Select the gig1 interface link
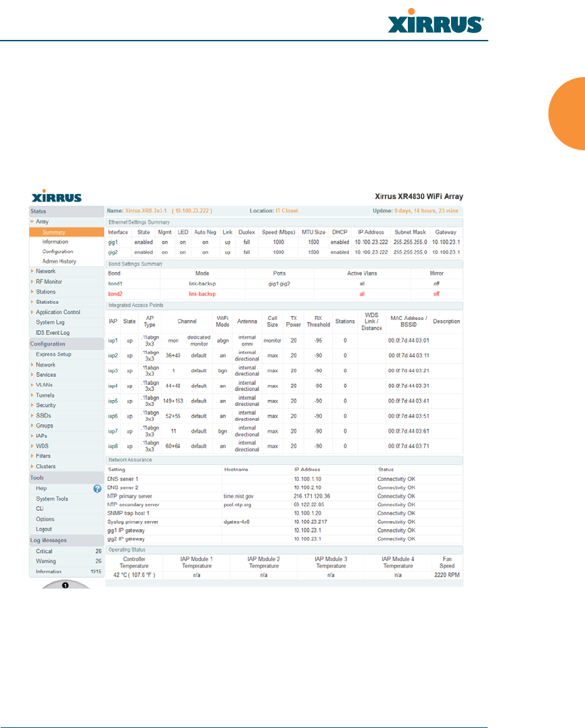This screenshot has width=585, height=728. click(x=113, y=242)
